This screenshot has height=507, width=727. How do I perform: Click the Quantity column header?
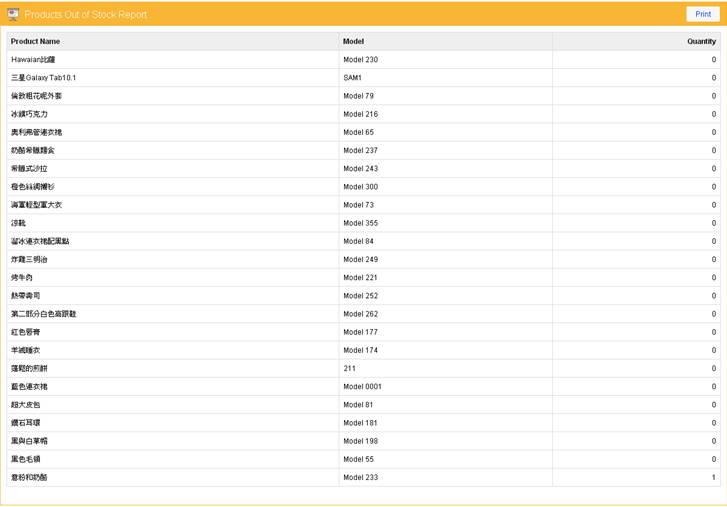[x=701, y=41]
